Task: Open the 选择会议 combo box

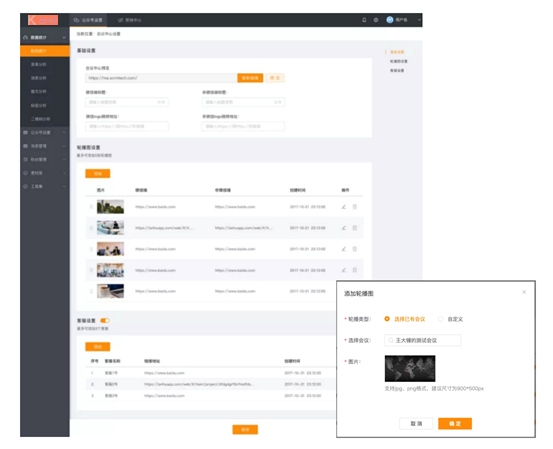Action: pos(423,340)
